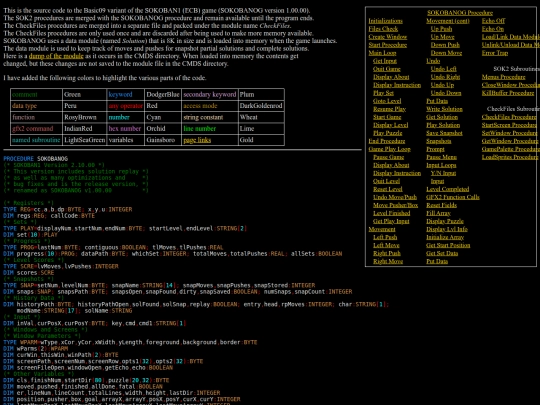Jump to Main Loop section
This screenshot has width=540, height=405.
[382, 53]
